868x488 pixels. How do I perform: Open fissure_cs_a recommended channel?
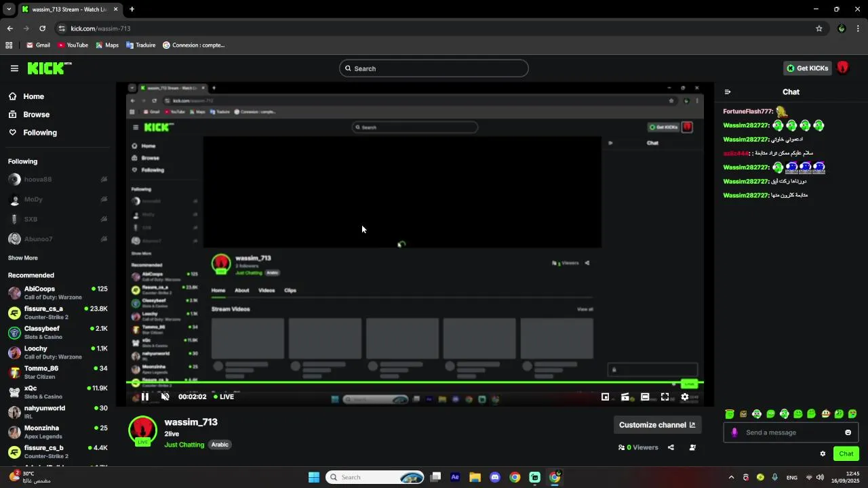click(x=58, y=312)
